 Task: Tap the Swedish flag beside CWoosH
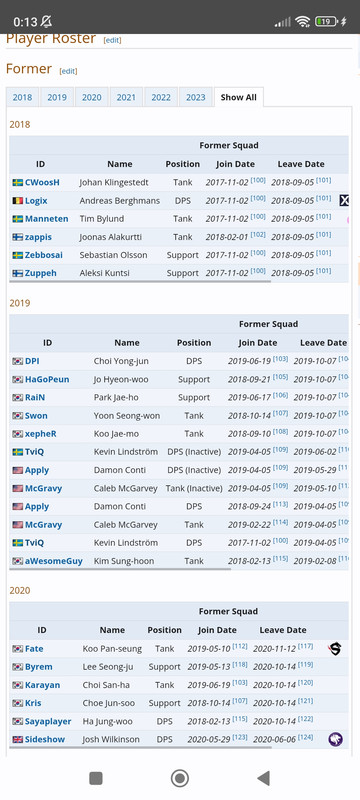click(18, 183)
